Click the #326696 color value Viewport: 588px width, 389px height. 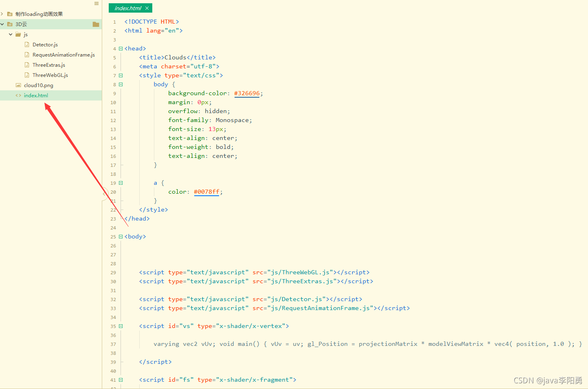[247, 93]
